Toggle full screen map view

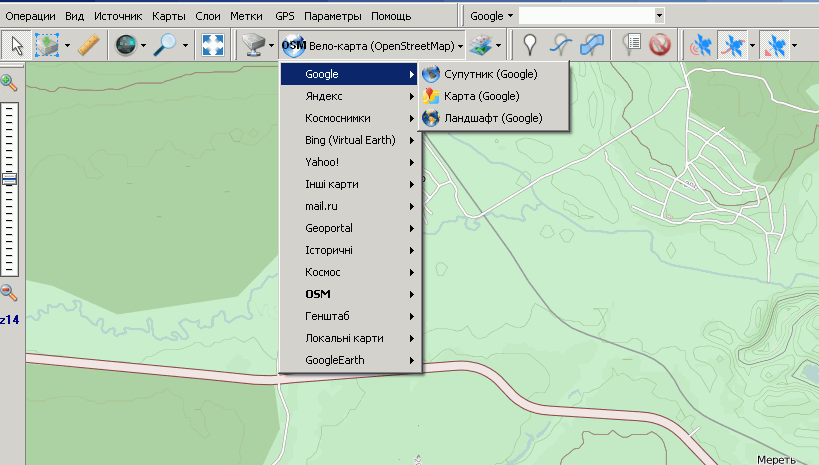point(213,45)
